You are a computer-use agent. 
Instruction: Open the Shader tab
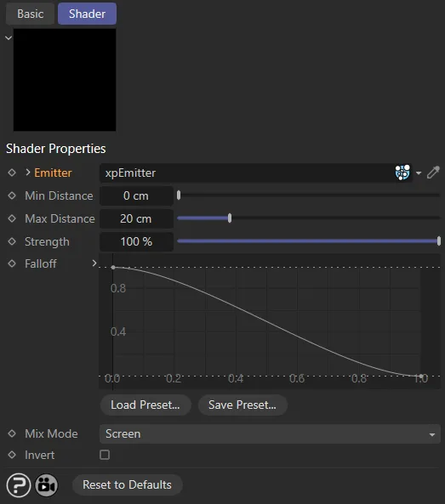[x=87, y=14]
